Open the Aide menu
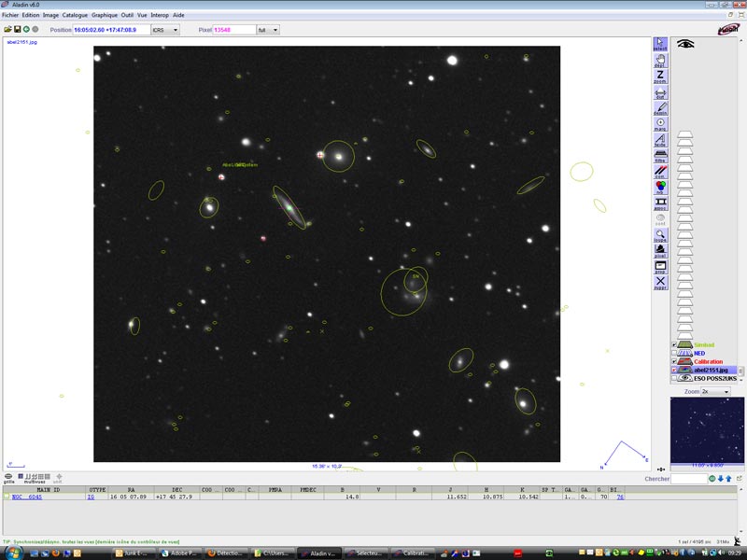The image size is (747, 560). click(178, 15)
